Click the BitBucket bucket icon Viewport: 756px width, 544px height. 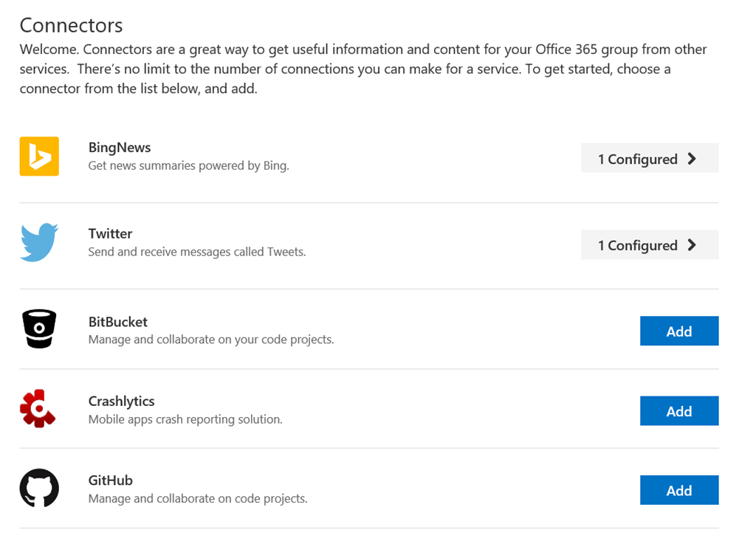[39, 328]
